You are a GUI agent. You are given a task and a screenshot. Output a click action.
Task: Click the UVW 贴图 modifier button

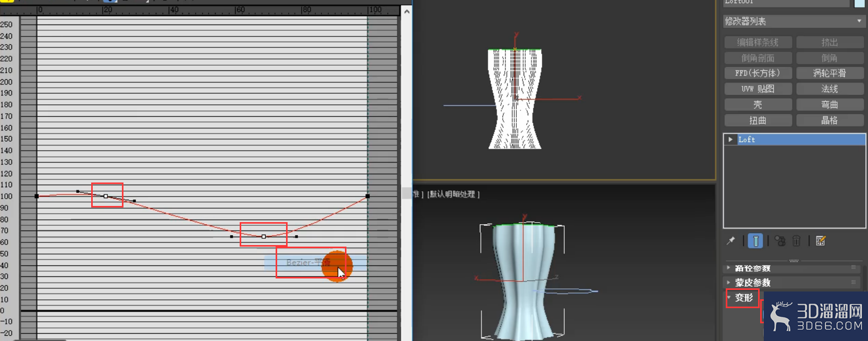coord(758,89)
